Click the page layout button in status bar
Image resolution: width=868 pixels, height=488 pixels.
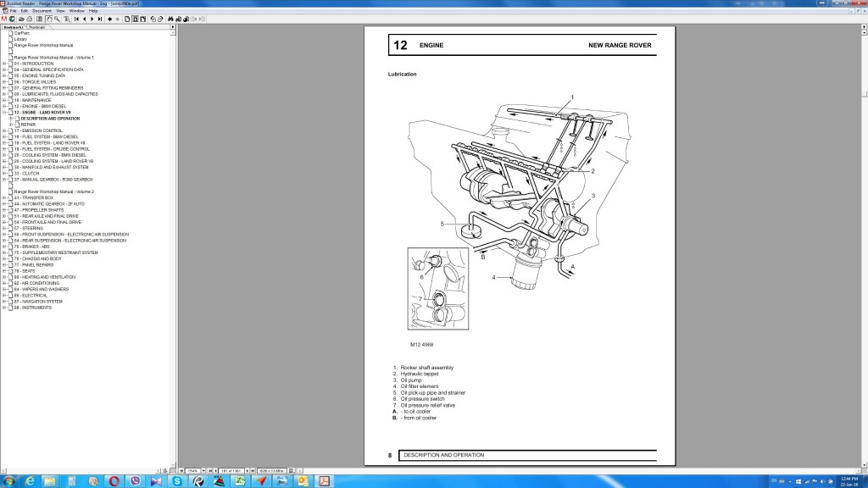coord(292,471)
